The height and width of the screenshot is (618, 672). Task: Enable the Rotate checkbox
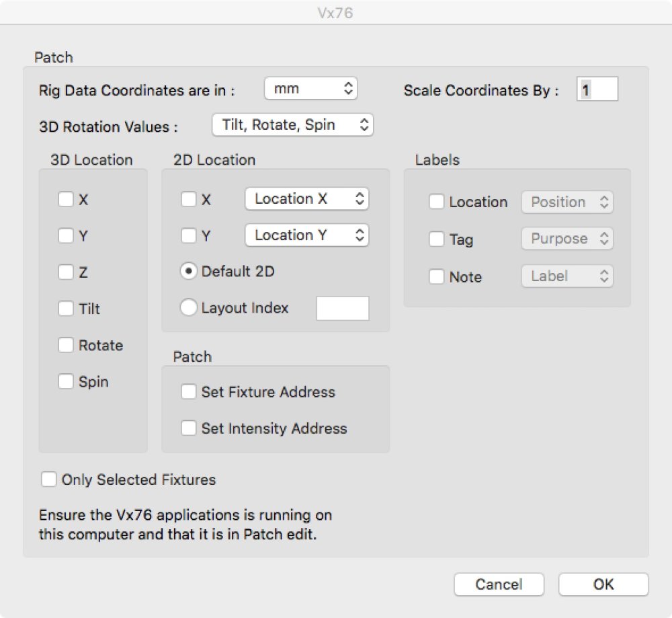65,345
